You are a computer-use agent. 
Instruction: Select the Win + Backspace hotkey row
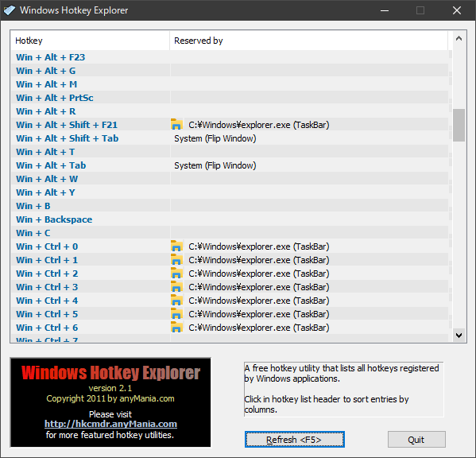[x=230, y=219]
